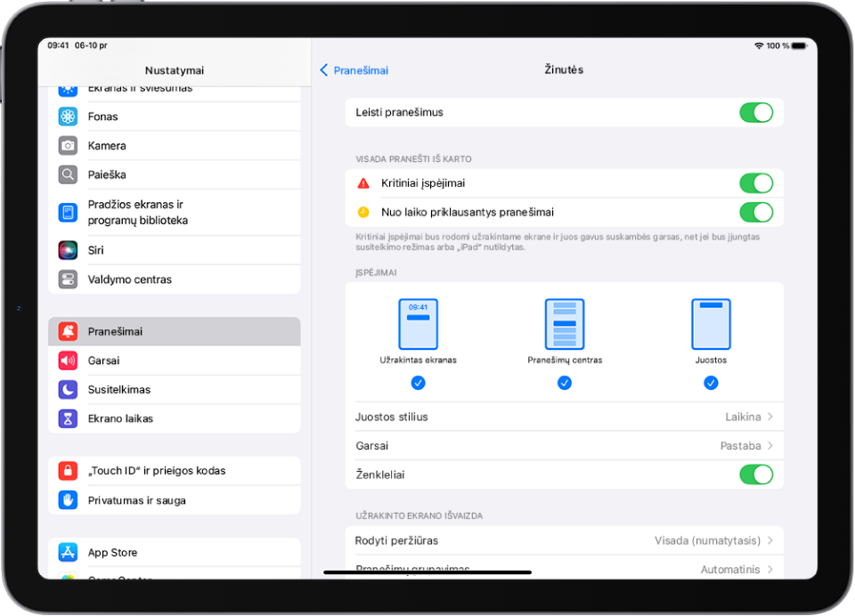Tap the Ekrano laikas hourglass icon
Screen dimensions: 855x616
point(68,418)
